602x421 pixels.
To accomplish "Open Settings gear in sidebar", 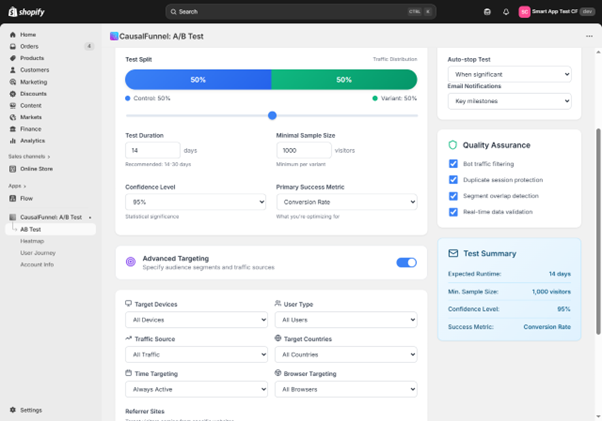I will pyautogui.click(x=13, y=410).
